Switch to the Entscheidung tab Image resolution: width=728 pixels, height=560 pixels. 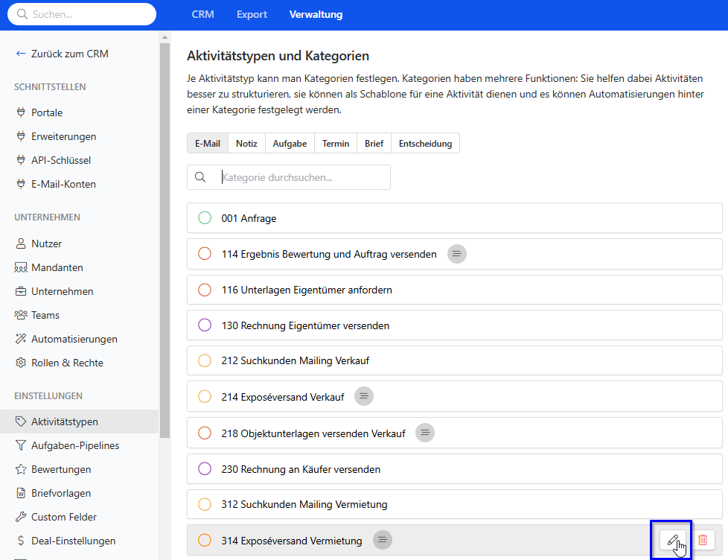(x=425, y=144)
